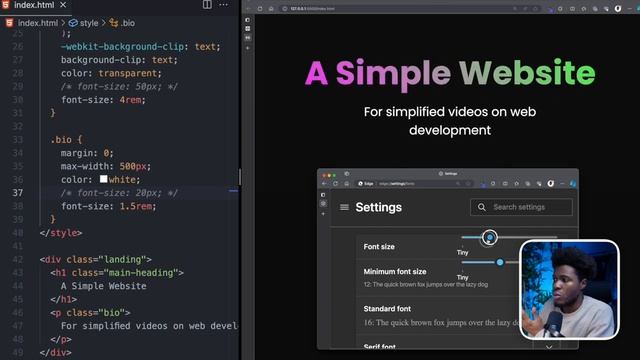The width and height of the screenshot is (640, 360).
Task: Click the 'font-size: 4rem;' code line
Action: tap(103, 100)
